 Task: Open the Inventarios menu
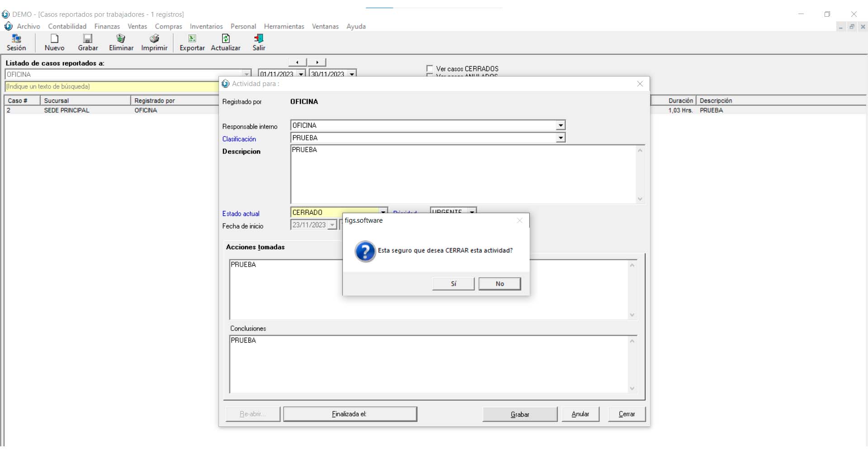pyautogui.click(x=206, y=26)
